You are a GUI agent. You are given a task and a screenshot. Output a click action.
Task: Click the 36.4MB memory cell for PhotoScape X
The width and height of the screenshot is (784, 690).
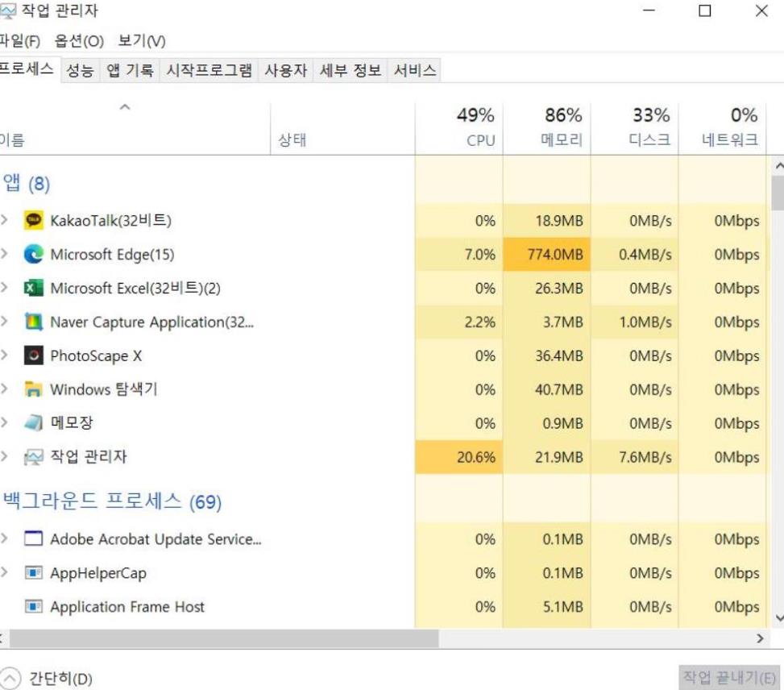tap(546, 355)
